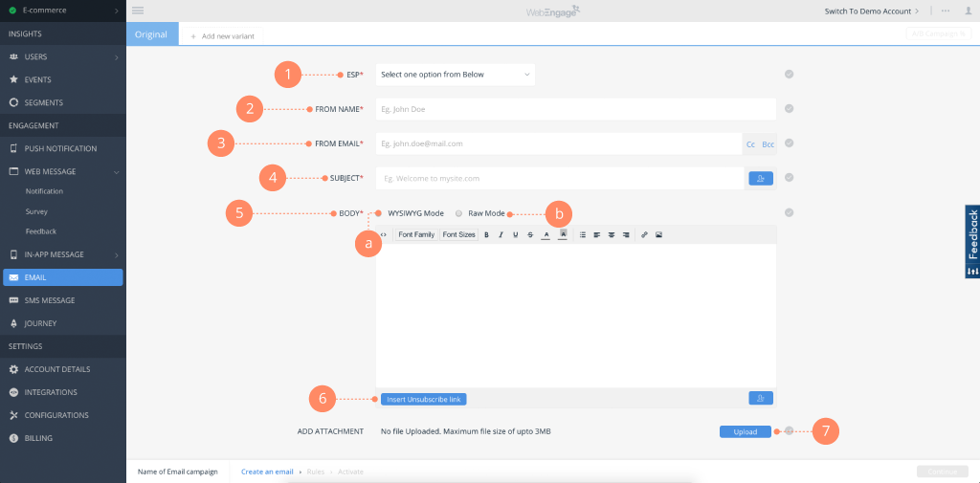Click the Segments icon in sidebar
Screen dimensions: 980x483
coord(13,102)
